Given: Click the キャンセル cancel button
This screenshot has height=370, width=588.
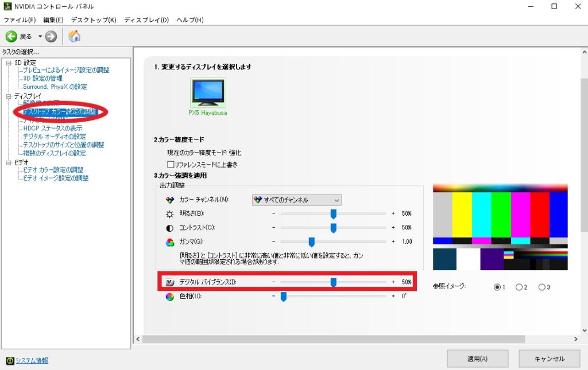Looking at the screenshot, I should point(550,359).
